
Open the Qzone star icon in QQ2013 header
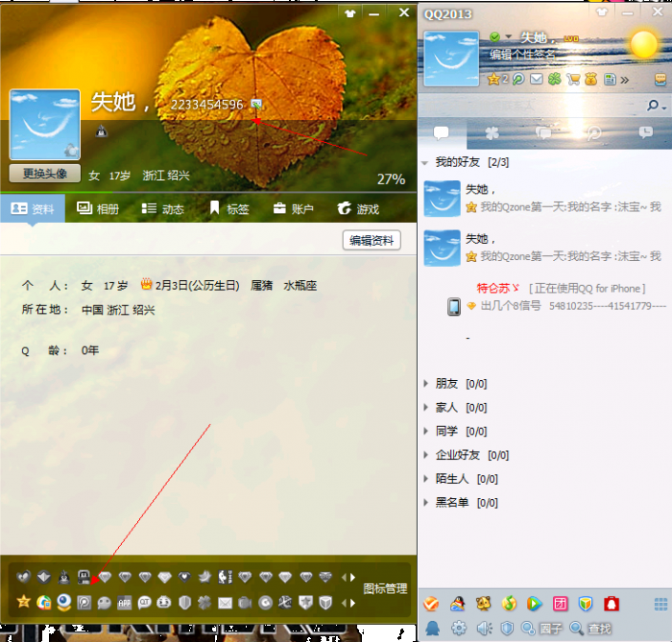pos(493,80)
